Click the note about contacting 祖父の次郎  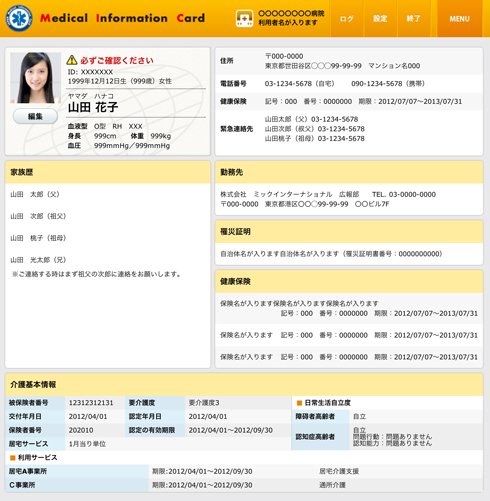click(96, 274)
